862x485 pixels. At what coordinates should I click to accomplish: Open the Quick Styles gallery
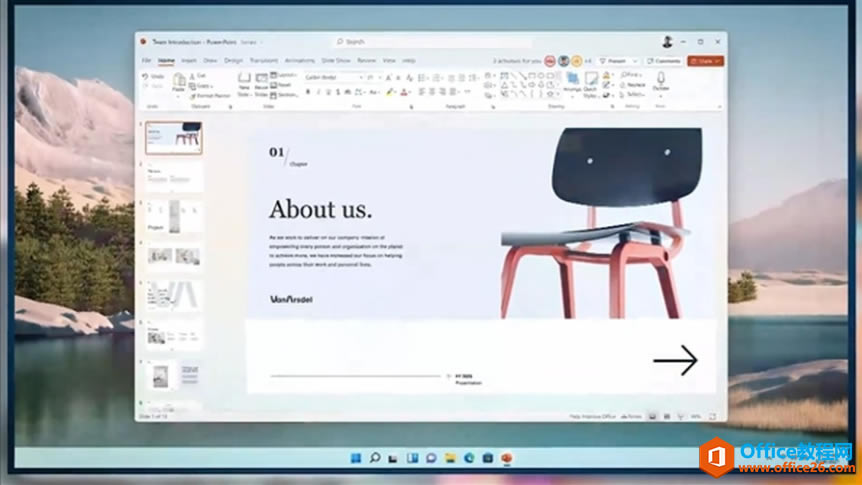click(x=590, y=85)
